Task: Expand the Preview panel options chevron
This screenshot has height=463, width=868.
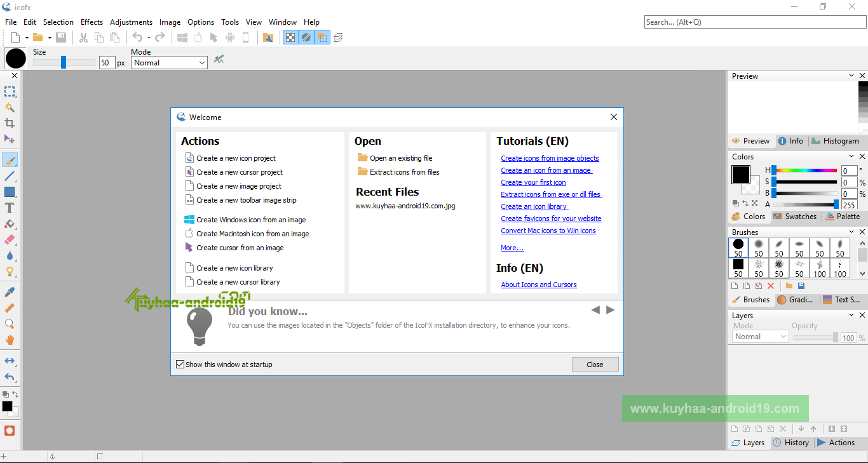Action: [x=852, y=76]
